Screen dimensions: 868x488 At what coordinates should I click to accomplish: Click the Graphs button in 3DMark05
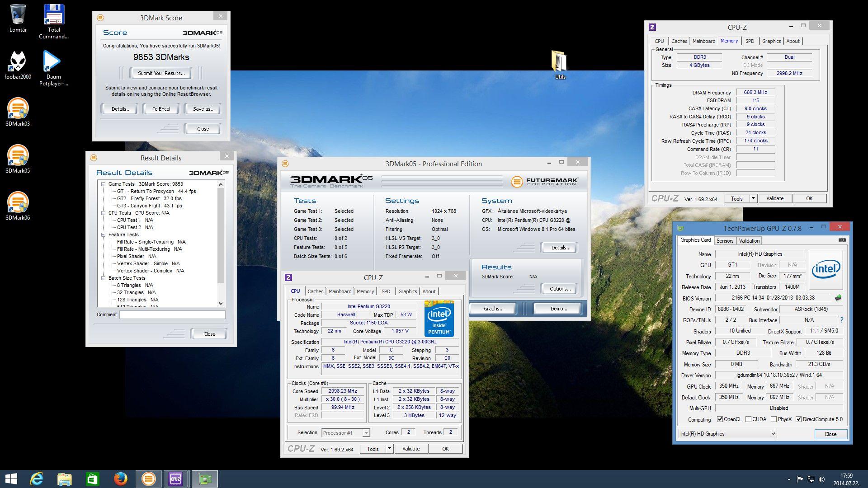[493, 309]
